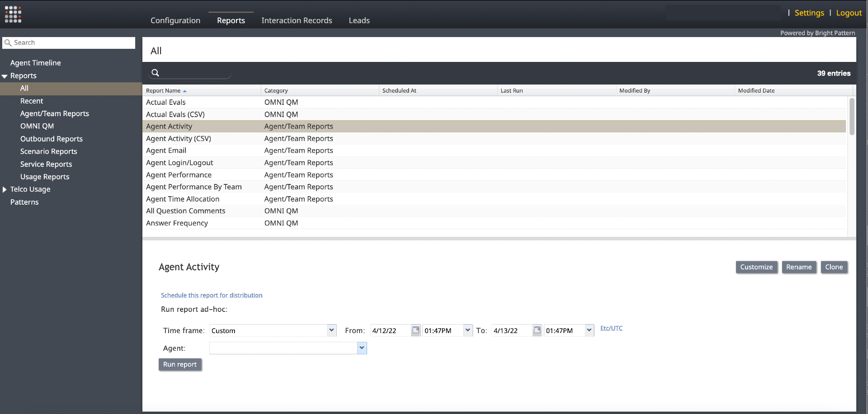Image resolution: width=868 pixels, height=414 pixels.
Task: Open Settings link
Action: click(809, 13)
